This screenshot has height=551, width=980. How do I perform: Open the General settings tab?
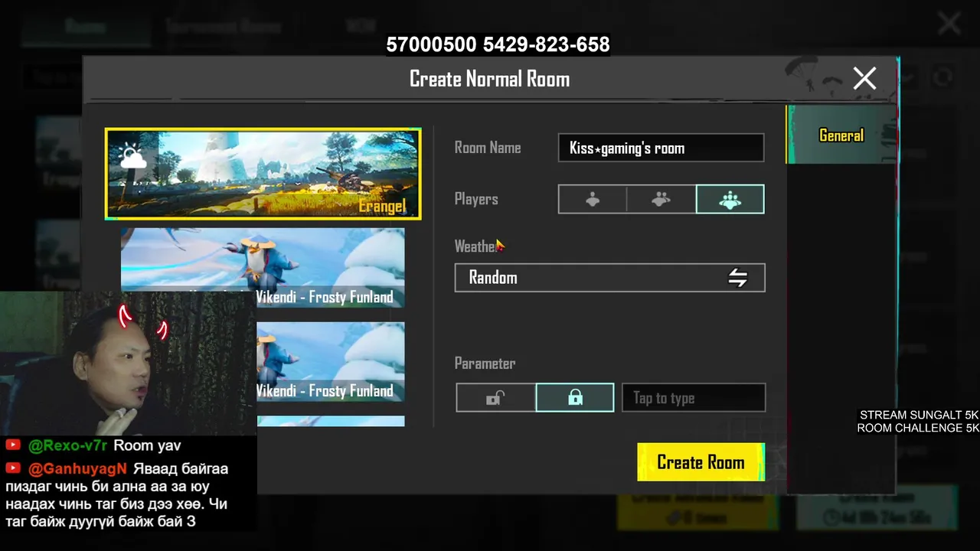[x=841, y=135]
